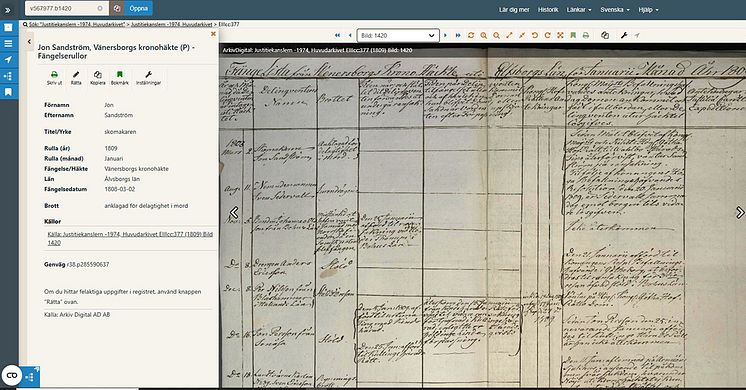Viewport: 746px width, 390px height.
Task: Open the Historik menu item
Action: [x=548, y=10]
